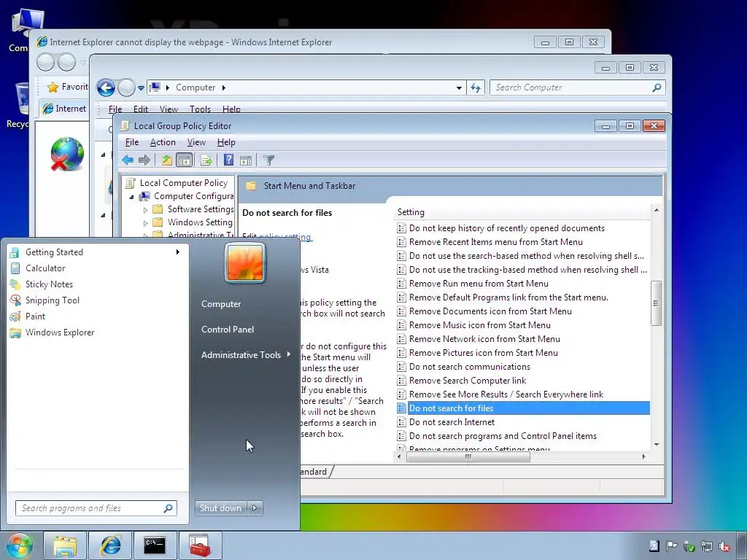Image resolution: width=747 pixels, height=560 pixels.
Task: Open Help menu in Group Policy Editor
Action: 226,142
